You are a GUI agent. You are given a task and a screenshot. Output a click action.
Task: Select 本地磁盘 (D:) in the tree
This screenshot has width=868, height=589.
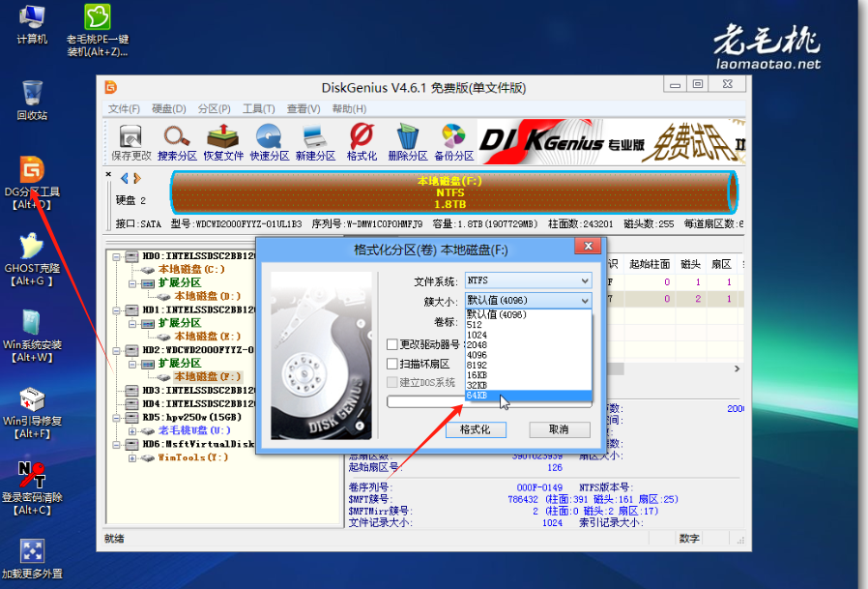click(208, 297)
